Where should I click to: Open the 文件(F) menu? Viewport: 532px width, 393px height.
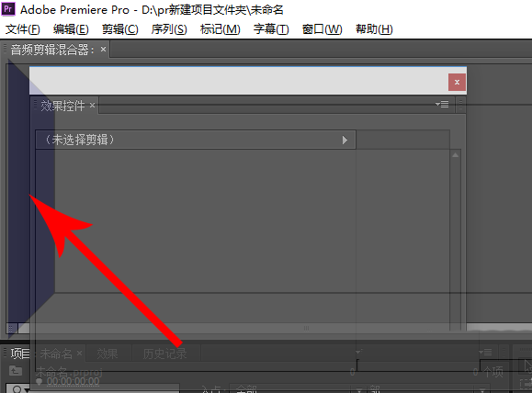point(23,29)
